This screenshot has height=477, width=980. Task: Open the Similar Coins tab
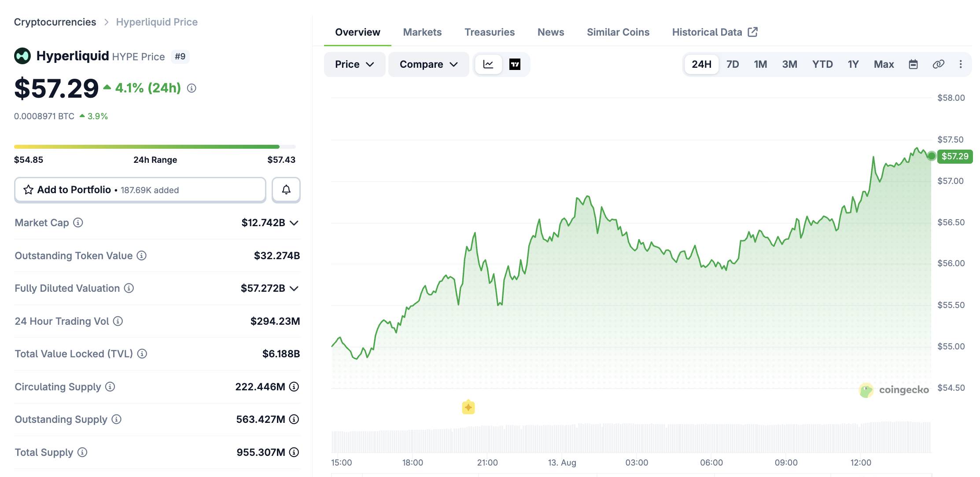(618, 32)
